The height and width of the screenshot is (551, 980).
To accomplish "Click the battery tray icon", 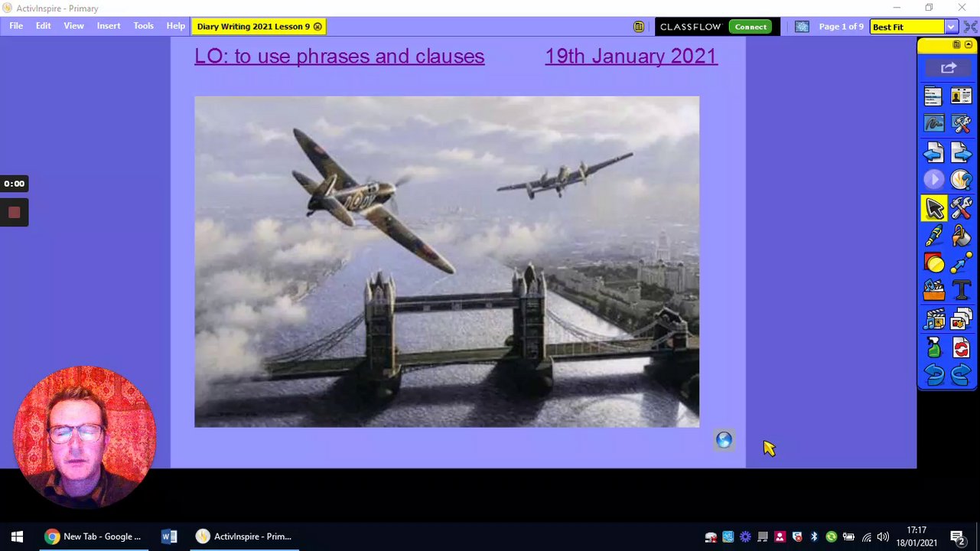I will (x=848, y=537).
